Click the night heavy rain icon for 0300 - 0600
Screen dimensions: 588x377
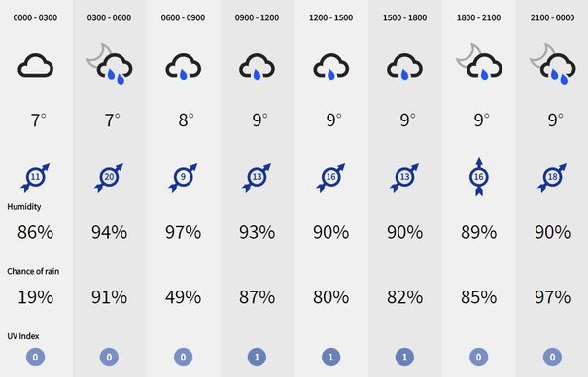click(x=110, y=64)
